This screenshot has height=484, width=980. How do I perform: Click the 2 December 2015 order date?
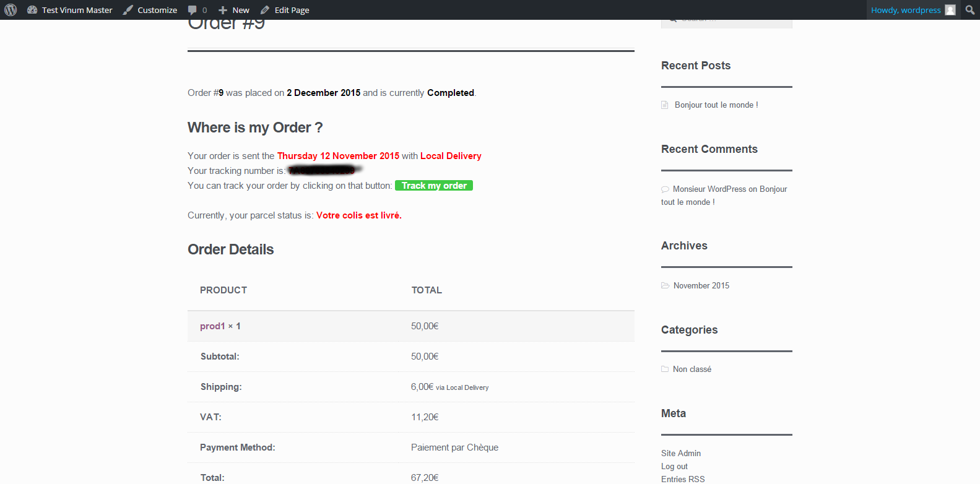click(x=323, y=93)
